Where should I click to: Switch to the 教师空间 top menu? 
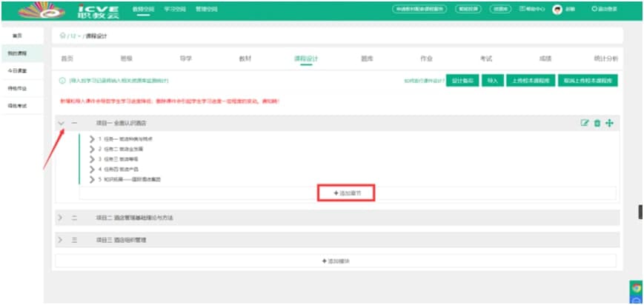point(143,9)
